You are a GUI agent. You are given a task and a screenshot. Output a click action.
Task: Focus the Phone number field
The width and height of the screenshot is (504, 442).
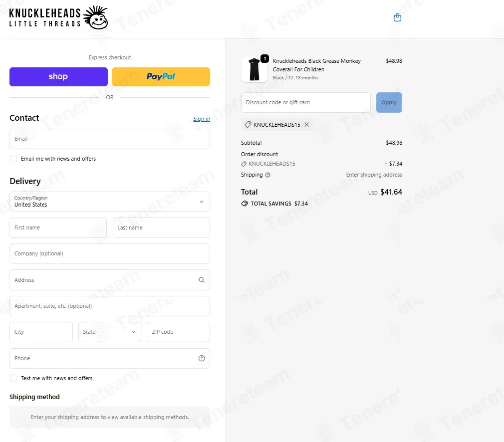[x=110, y=358]
